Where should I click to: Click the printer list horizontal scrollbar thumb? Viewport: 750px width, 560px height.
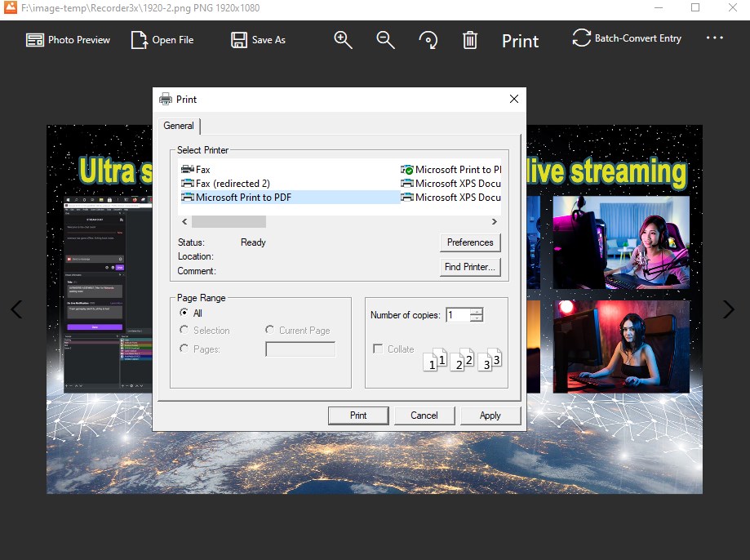(229, 221)
